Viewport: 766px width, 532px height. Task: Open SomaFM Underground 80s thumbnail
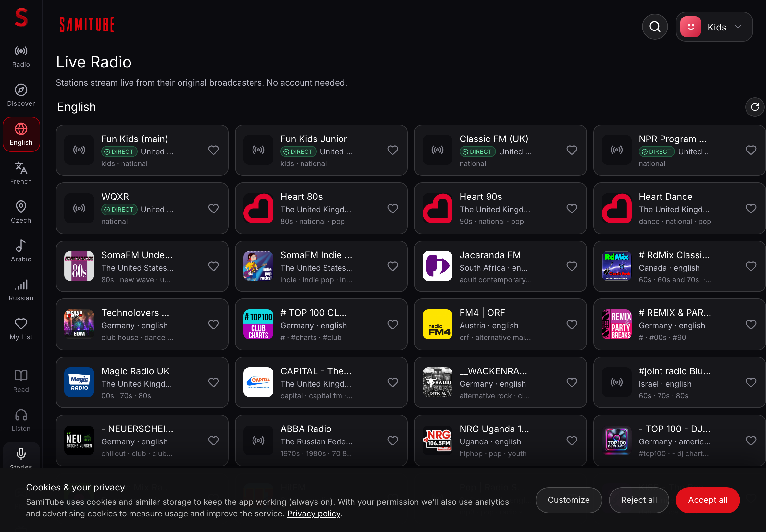79,266
